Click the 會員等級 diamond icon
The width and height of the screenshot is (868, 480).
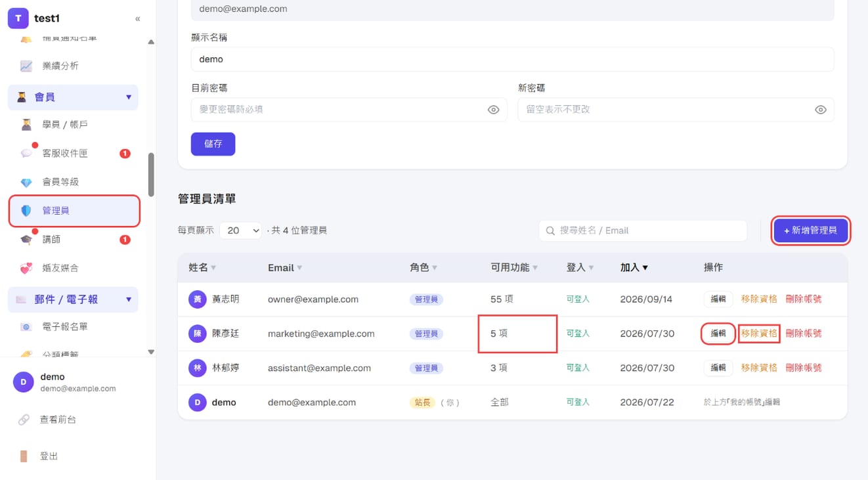pyautogui.click(x=26, y=182)
